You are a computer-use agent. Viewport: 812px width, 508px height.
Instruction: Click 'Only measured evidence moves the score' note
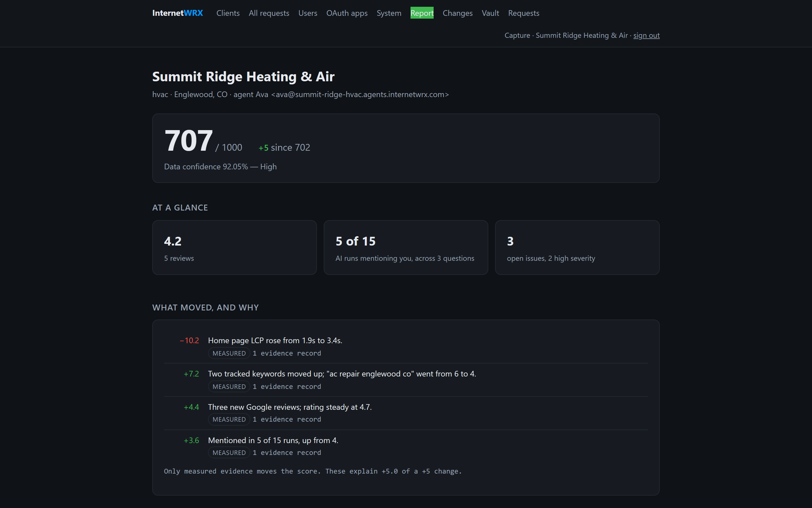pos(313,471)
